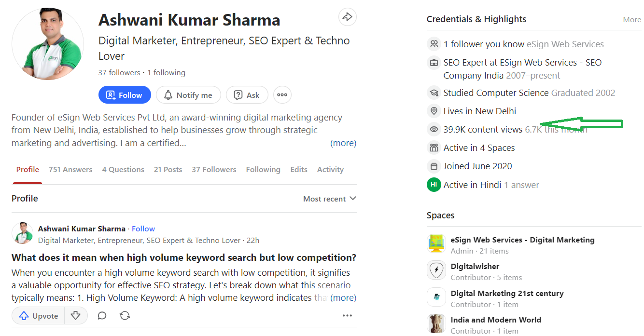Screen dimensions: 644x336
Task: Click the large profile photo
Action: click(48, 44)
